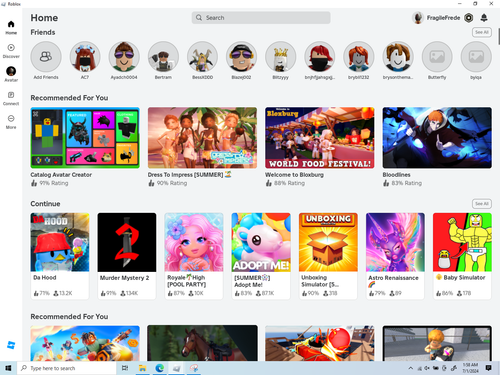Open File Explorer from taskbar

[x=143, y=368]
